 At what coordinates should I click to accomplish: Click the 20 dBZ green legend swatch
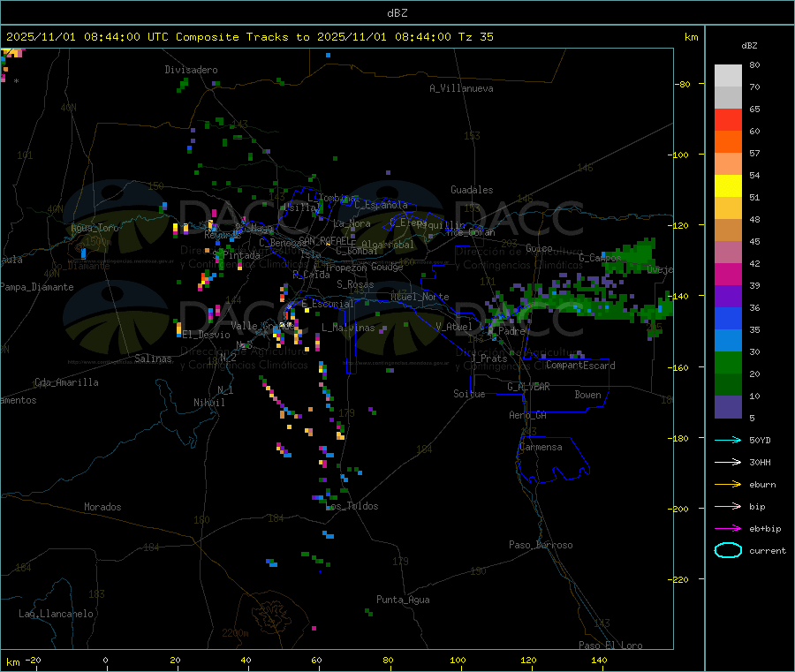(728, 362)
